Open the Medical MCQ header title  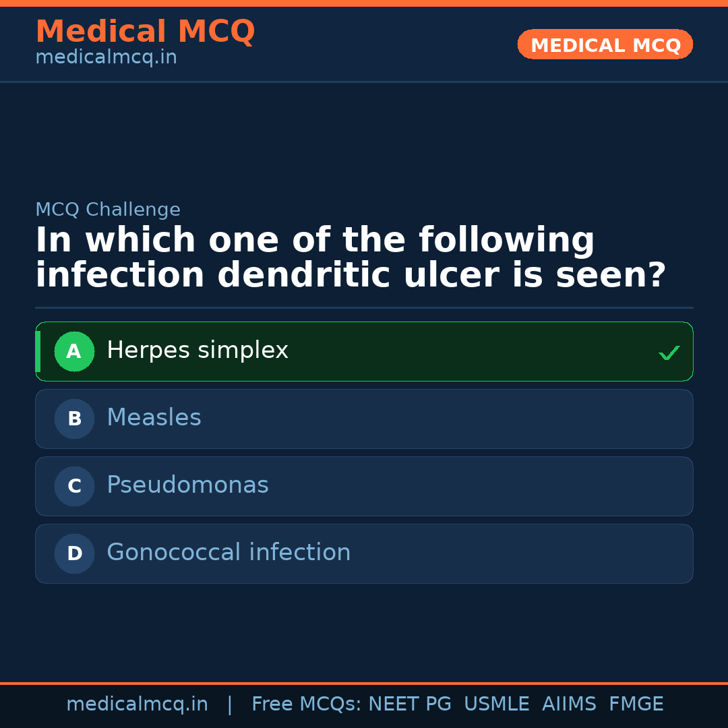pyautogui.click(x=145, y=32)
